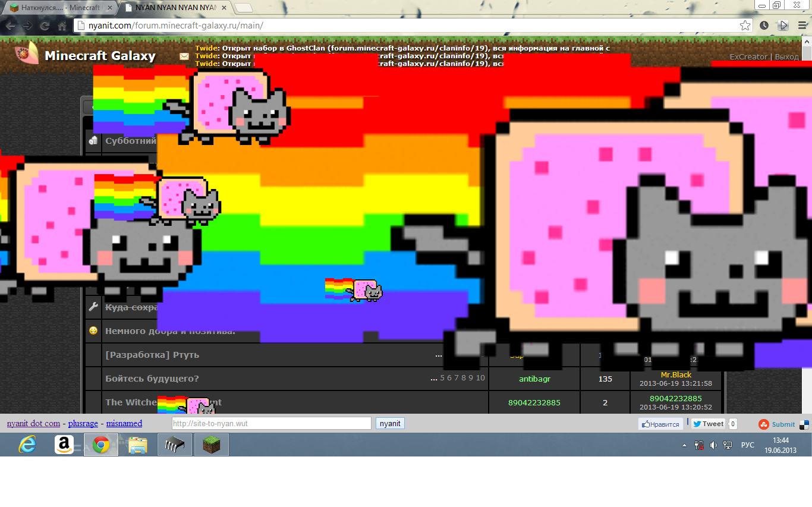Open 'Mr.Black' last poster link
Viewport: 812px width, 507px height.
pos(676,375)
